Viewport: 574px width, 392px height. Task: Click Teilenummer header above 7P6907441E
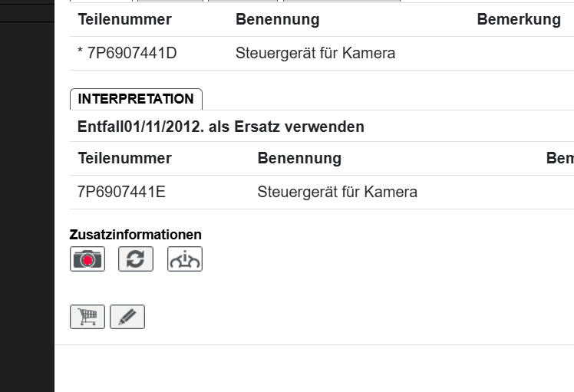tap(124, 158)
